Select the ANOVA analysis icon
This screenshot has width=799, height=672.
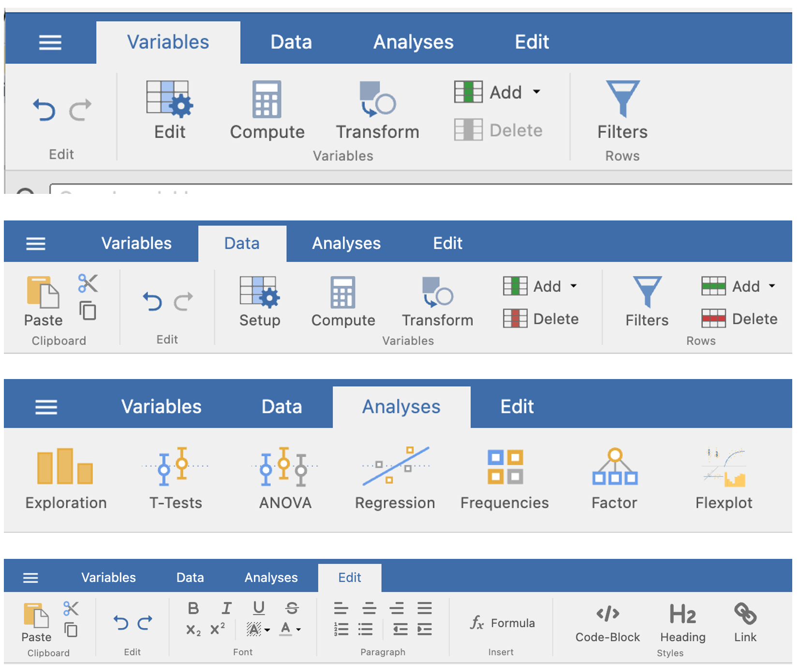[285, 479]
